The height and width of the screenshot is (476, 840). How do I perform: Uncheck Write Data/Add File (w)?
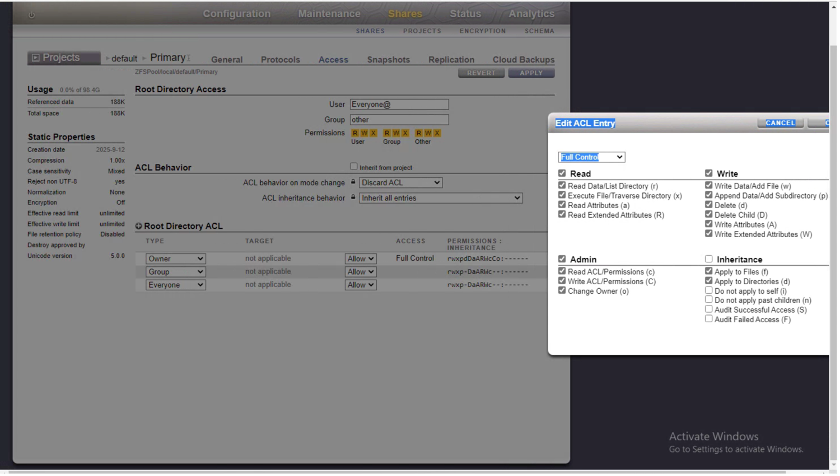click(x=709, y=185)
